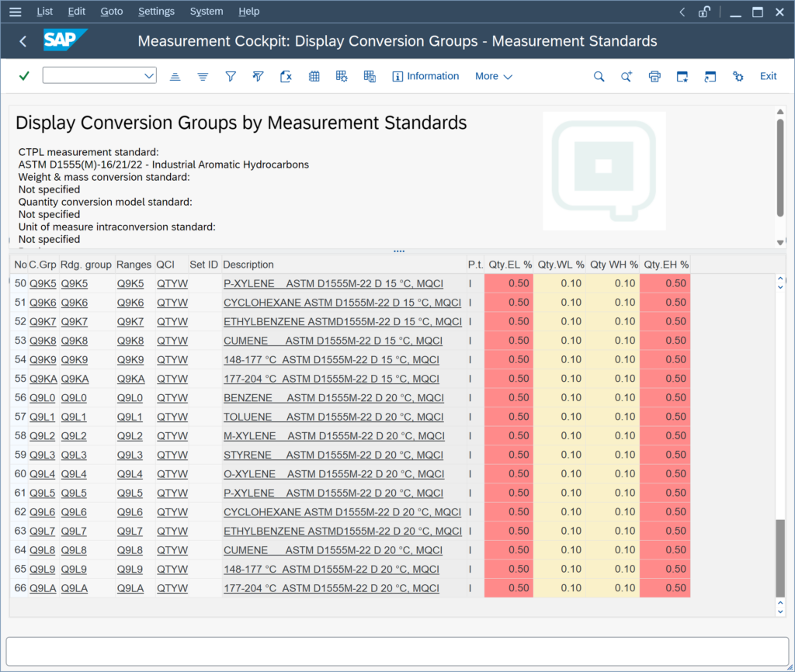This screenshot has height=672, width=795.
Task: Open the List menu
Action: [x=44, y=12]
